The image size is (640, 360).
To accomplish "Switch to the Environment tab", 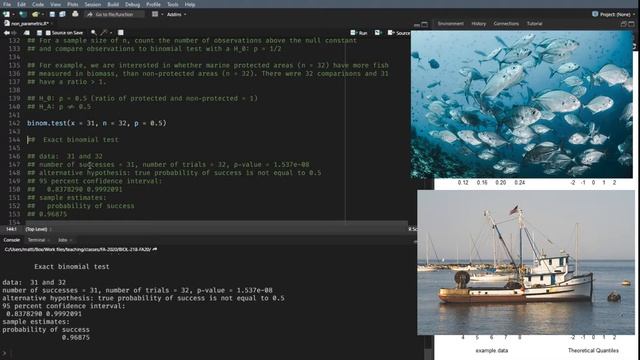I will (x=451, y=24).
